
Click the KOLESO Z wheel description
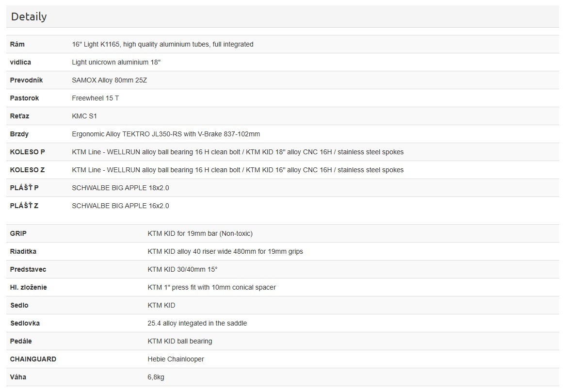pos(238,170)
